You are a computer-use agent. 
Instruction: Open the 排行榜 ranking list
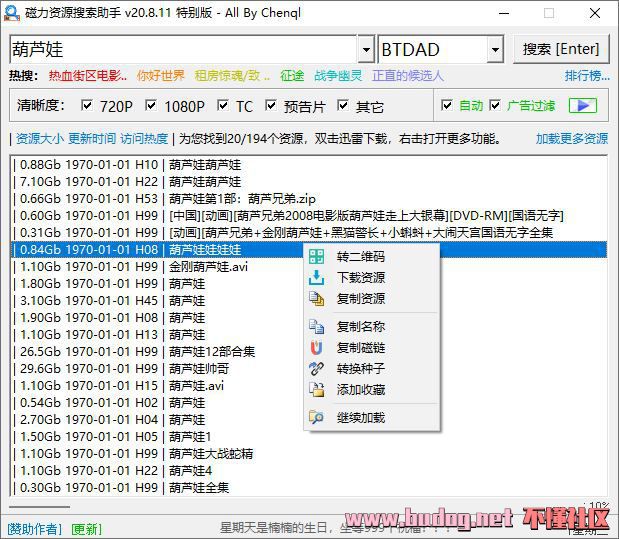tap(586, 75)
